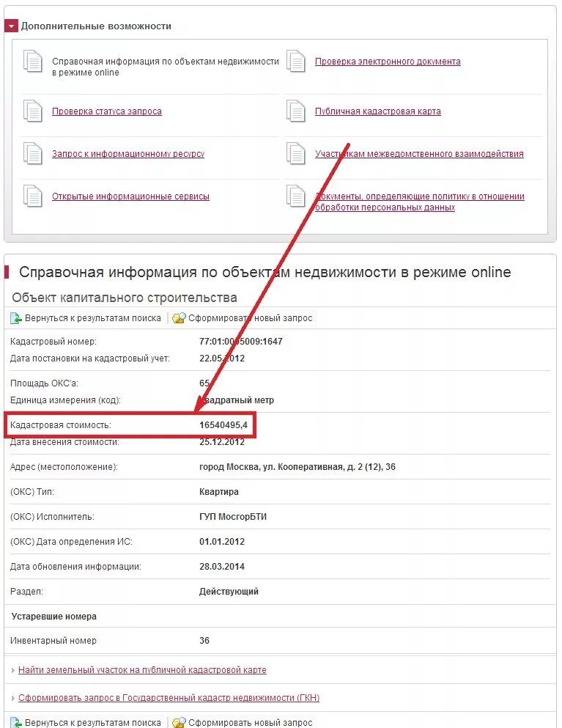Open Открытые информационные сервисы link
The image size is (562, 728).
click(130, 196)
